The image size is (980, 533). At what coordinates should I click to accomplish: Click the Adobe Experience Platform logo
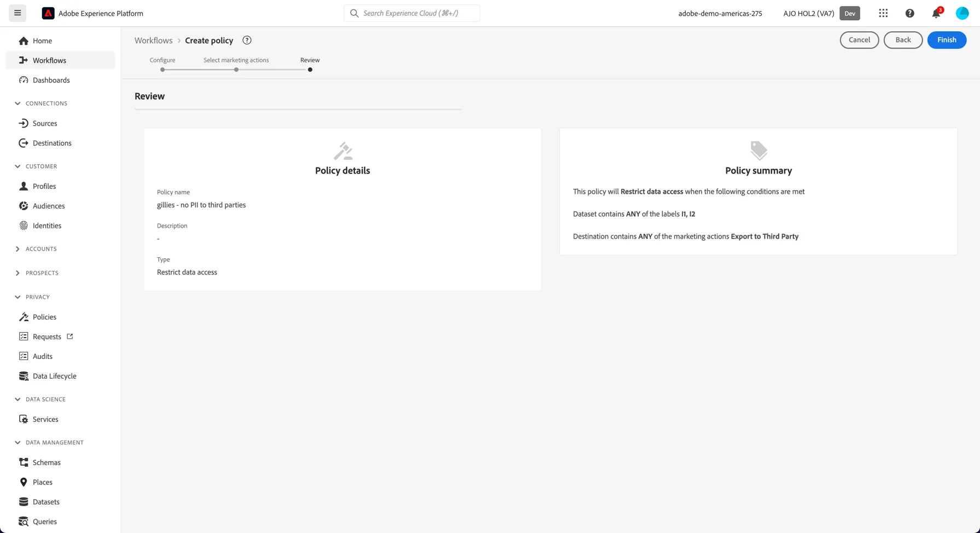pos(48,13)
